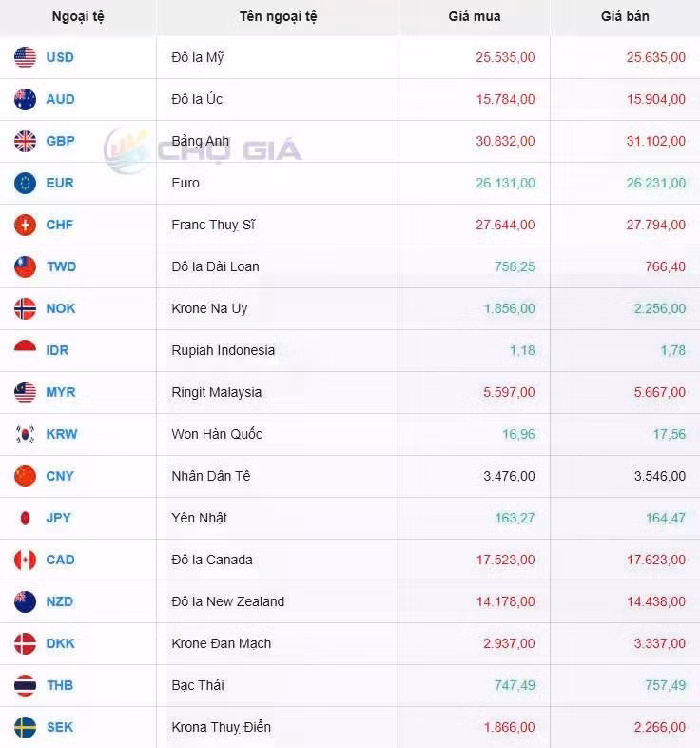Click the European Union flag icon
700x748 pixels.
coord(26,183)
